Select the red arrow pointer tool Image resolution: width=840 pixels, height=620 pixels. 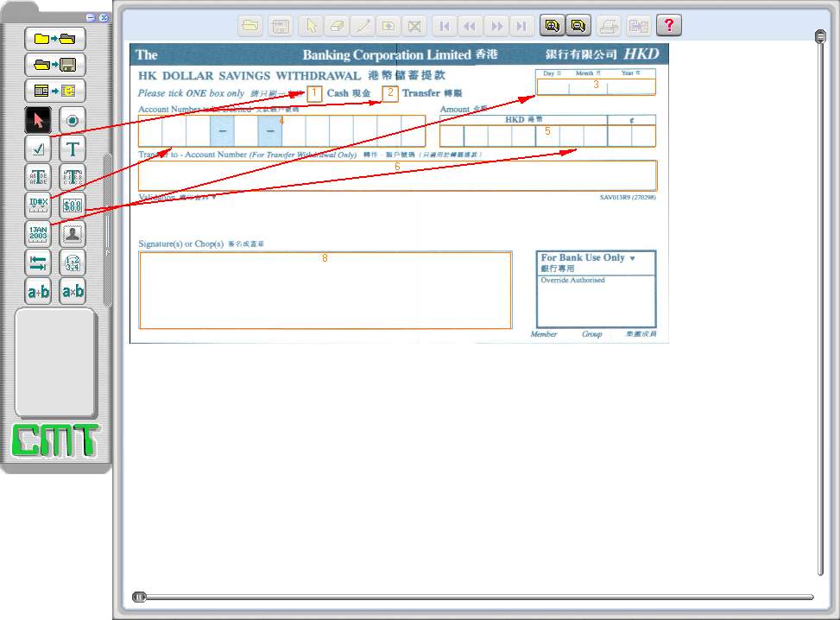(37, 121)
